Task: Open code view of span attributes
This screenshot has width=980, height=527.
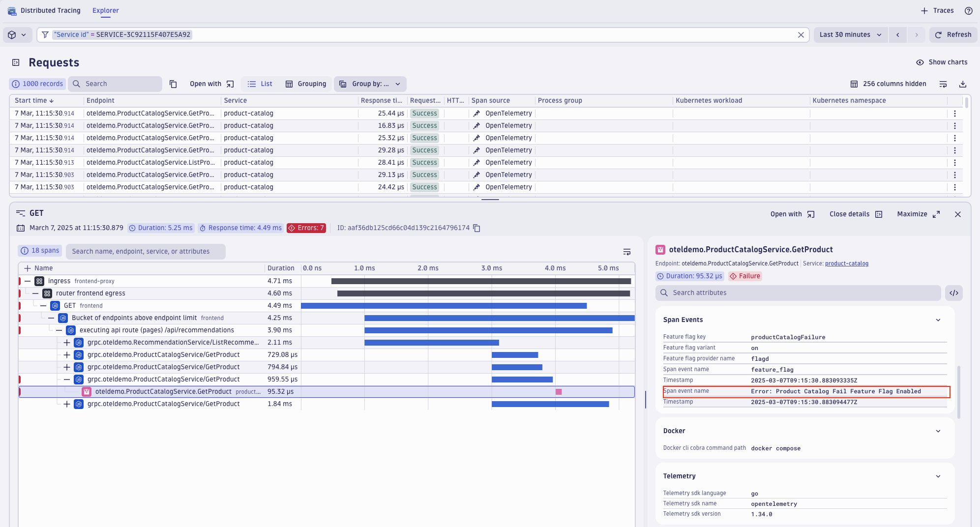Action: click(x=954, y=293)
